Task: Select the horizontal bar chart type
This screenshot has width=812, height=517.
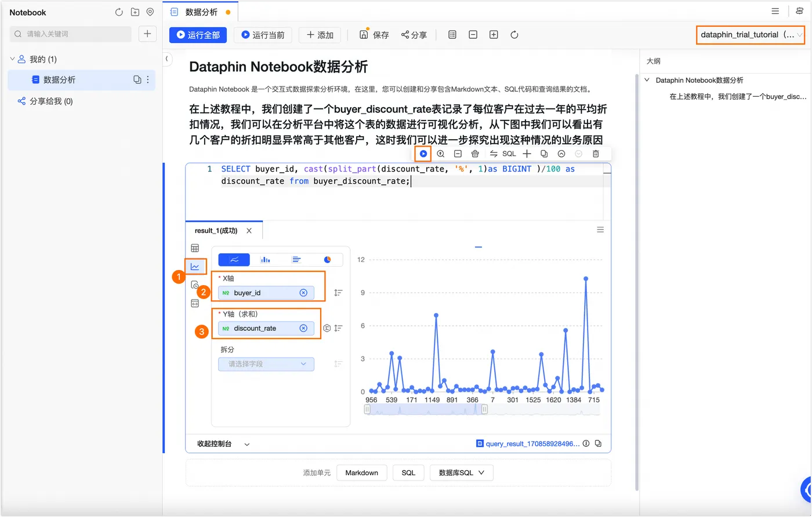Action: (x=296, y=259)
